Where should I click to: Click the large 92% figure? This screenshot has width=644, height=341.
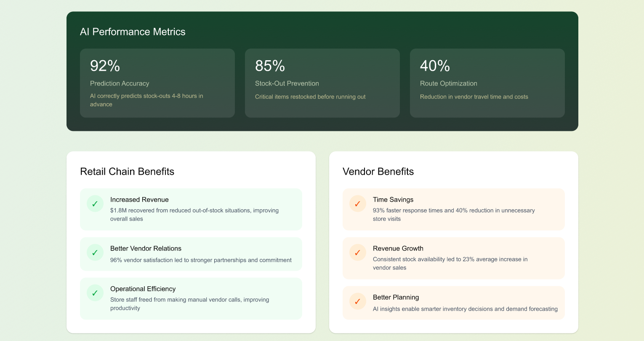[x=105, y=66]
